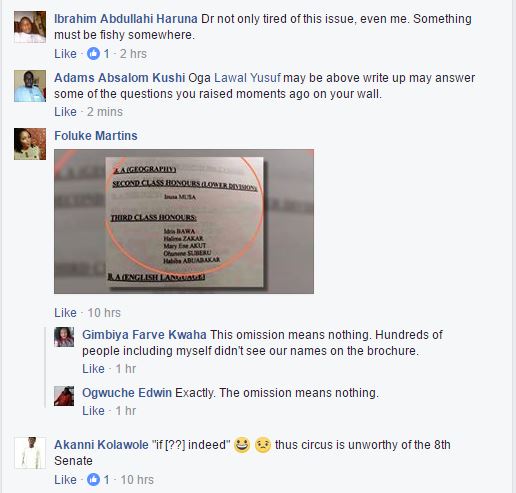Open Gimbiya Farve Kwaha's avatar
The height and width of the screenshot is (493, 516).
64,337
